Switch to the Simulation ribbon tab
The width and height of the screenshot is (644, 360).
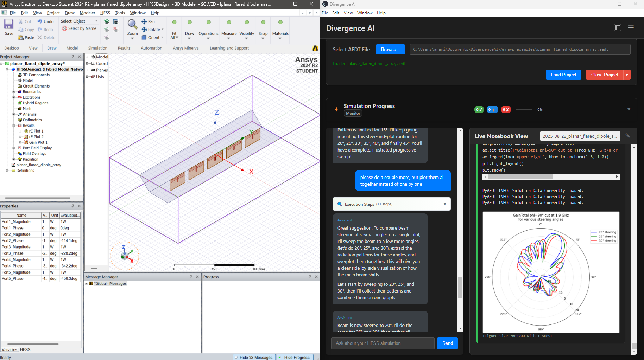click(97, 48)
